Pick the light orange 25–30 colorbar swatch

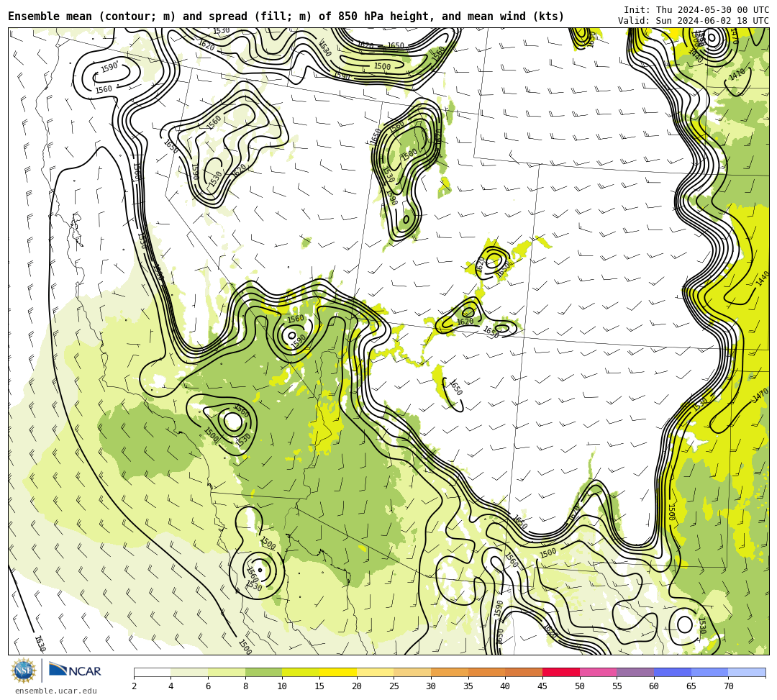coord(412,672)
